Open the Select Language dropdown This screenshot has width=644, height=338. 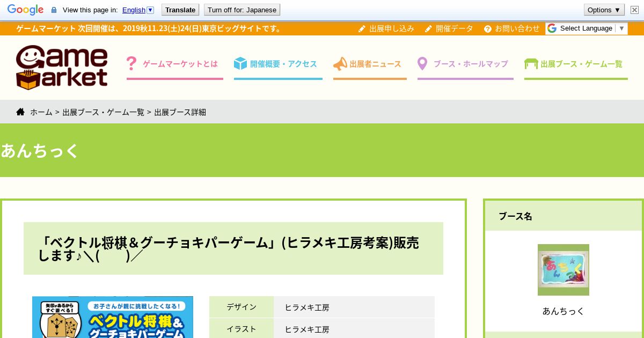587,28
